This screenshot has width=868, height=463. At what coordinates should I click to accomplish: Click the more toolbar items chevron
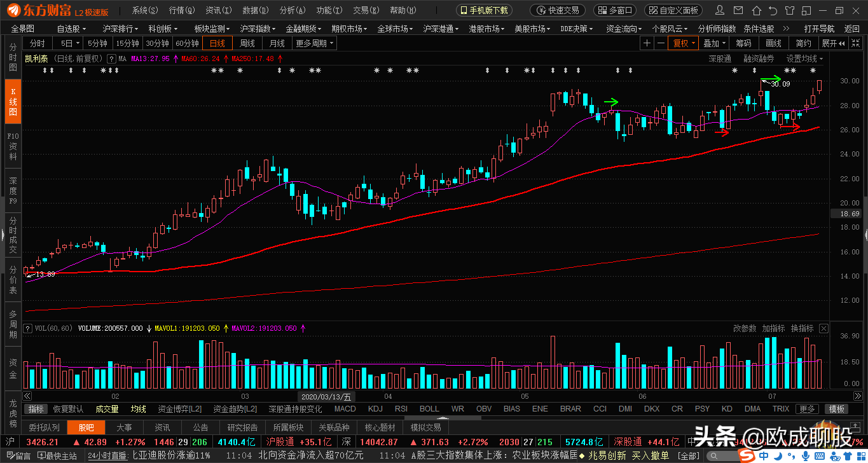pos(786,29)
